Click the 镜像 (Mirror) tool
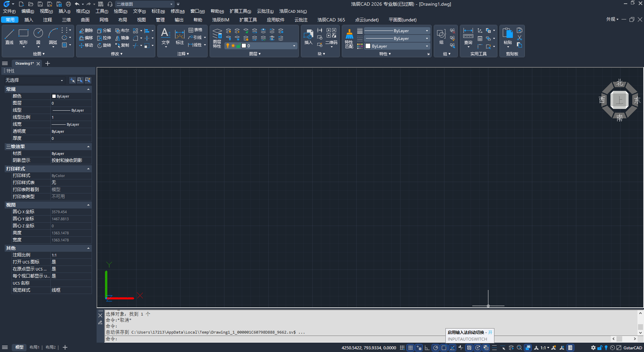Viewport: 644px width, 352px height. tap(122, 38)
